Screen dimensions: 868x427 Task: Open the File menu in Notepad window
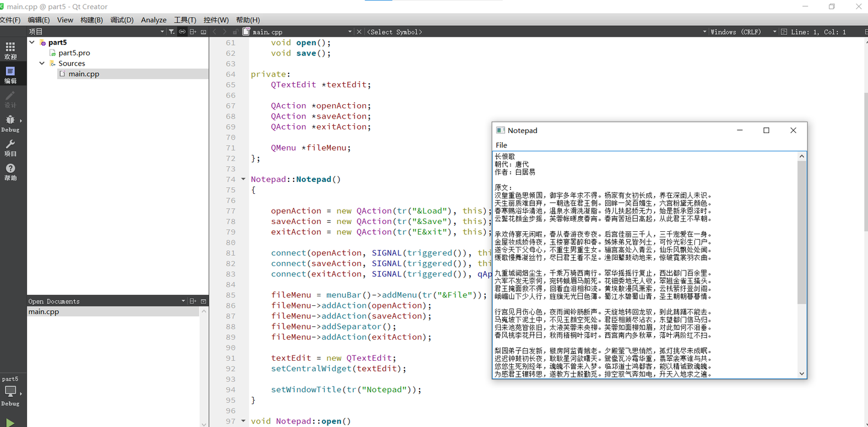point(502,145)
